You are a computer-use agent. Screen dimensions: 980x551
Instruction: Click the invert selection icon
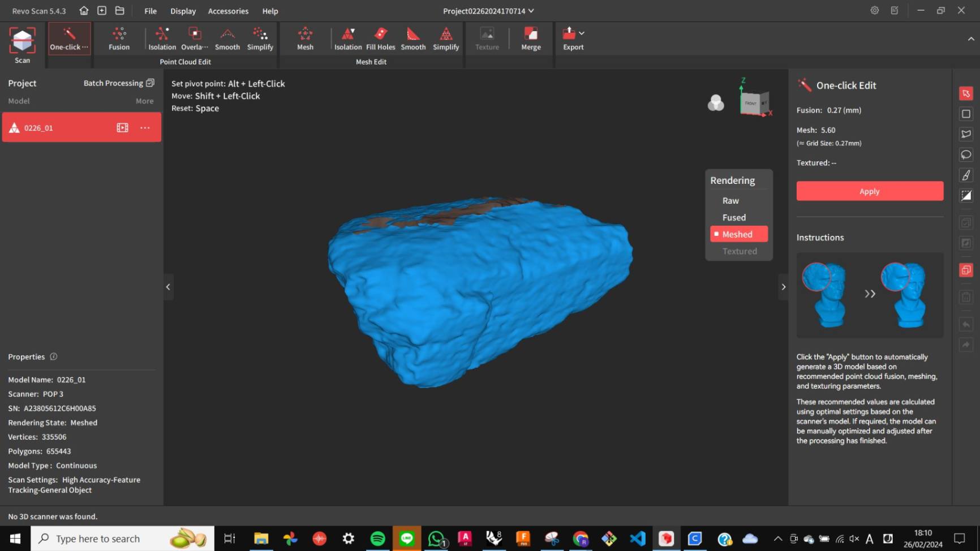966,196
